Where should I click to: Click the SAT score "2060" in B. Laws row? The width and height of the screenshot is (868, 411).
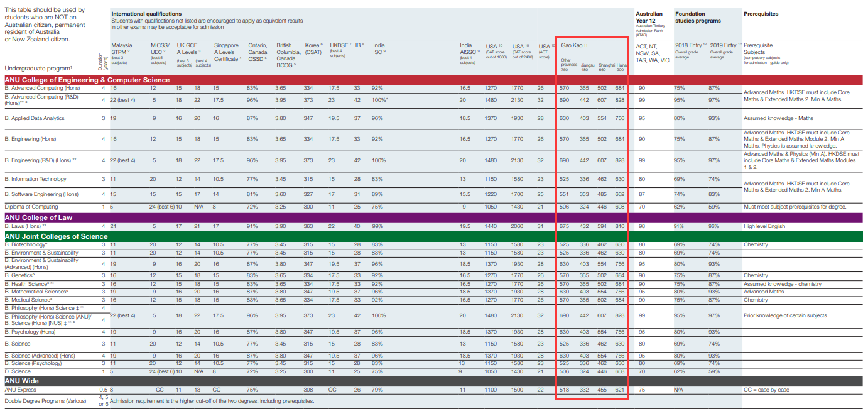click(x=519, y=226)
